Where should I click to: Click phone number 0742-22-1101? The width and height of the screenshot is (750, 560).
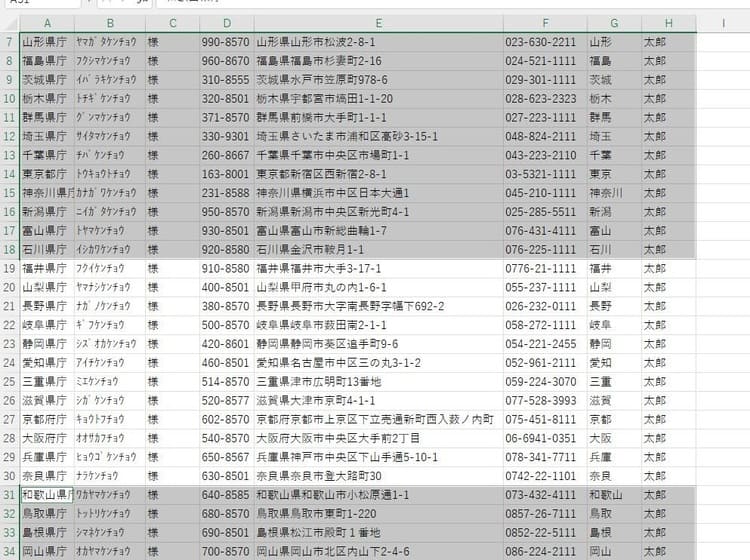click(x=545, y=476)
